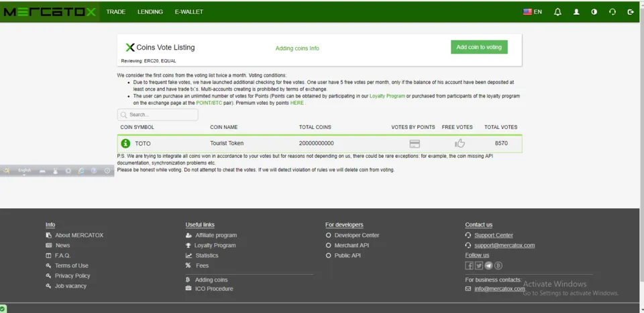
Task: Open the Loyalty Program link in conditions
Action: coord(387,96)
